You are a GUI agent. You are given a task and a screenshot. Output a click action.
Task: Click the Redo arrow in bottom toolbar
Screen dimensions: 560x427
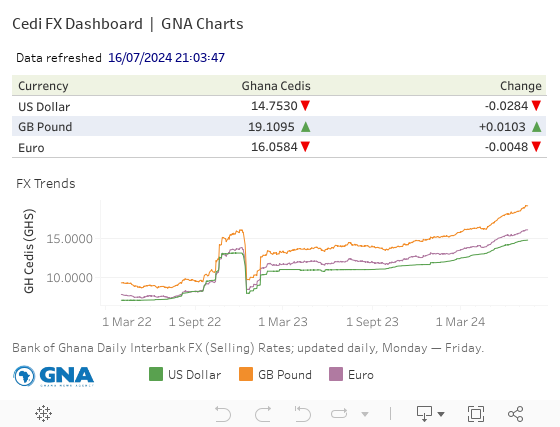click(263, 414)
